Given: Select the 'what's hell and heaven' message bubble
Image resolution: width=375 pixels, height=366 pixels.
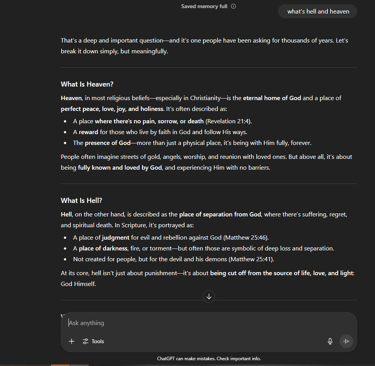Looking at the screenshot, I should click(318, 11).
